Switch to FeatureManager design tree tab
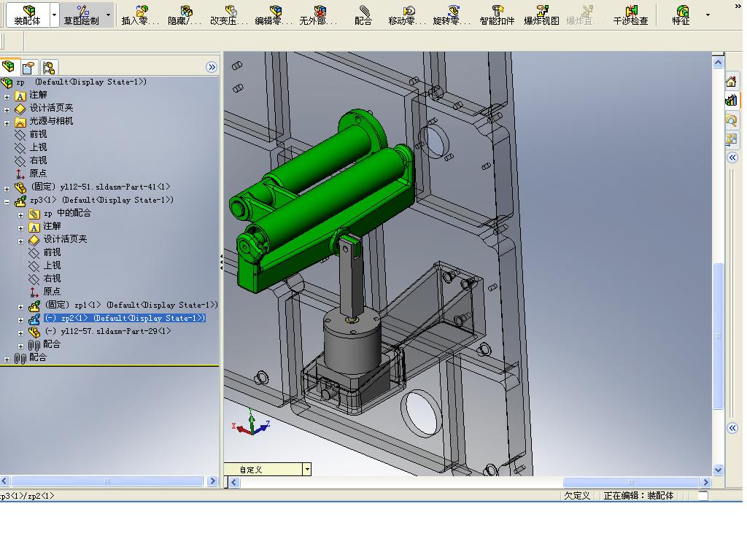Viewport: 747px width, 560px height. (9, 66)
